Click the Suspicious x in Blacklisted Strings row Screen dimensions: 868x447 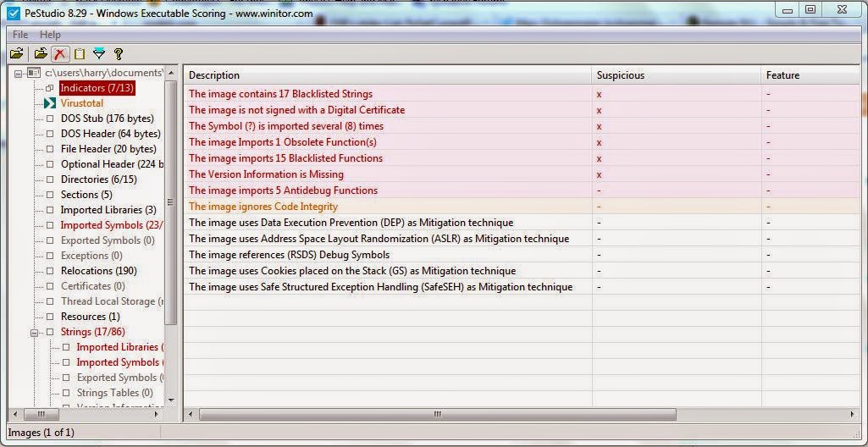599,95
